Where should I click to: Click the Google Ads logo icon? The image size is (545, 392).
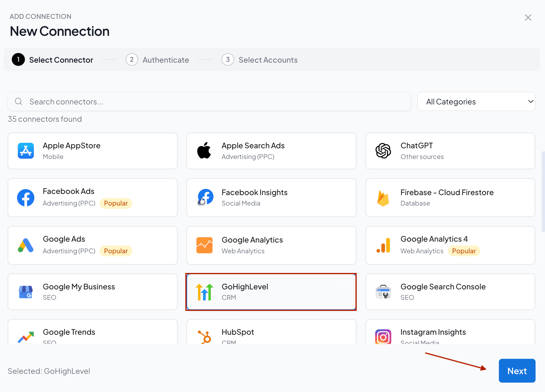26,245
